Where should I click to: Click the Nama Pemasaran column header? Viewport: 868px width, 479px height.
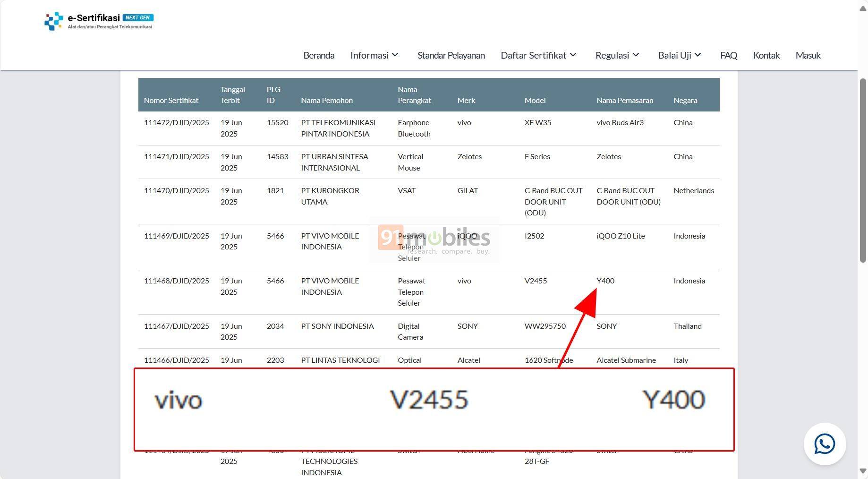click(x=625, y=100)
